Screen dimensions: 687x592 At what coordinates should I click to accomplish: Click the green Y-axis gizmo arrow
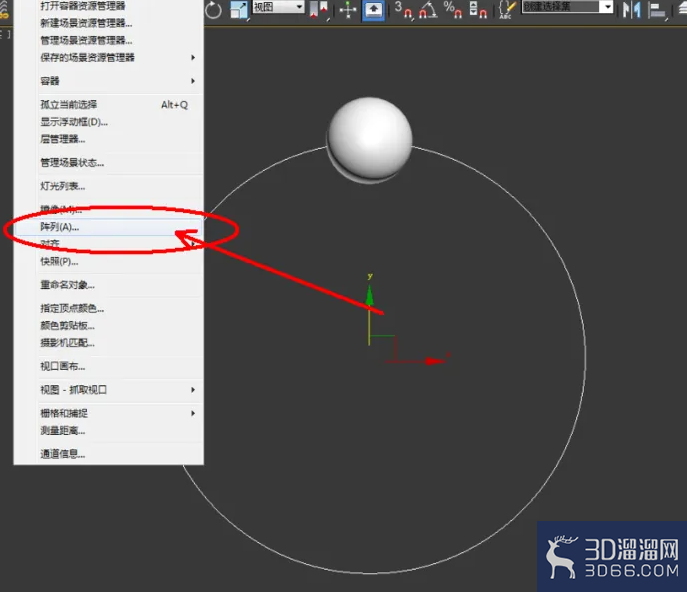(370, 295)
